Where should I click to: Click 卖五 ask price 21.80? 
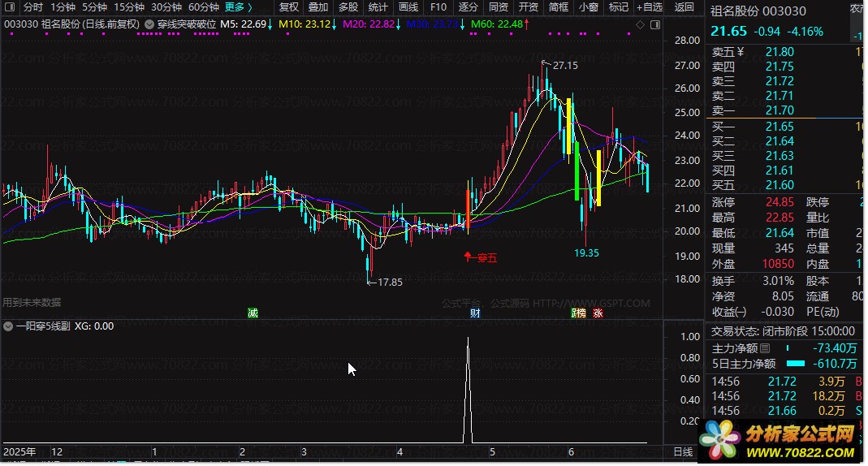coord(779,52)
